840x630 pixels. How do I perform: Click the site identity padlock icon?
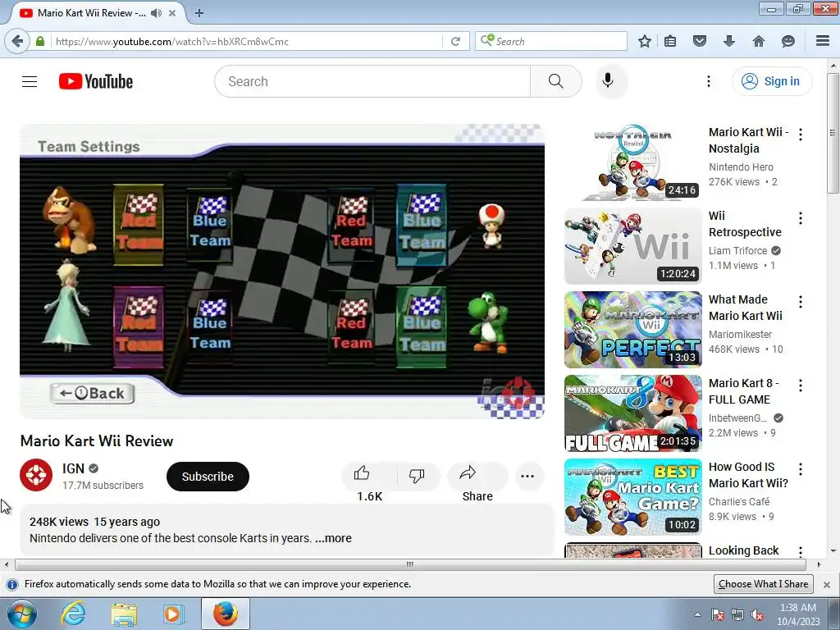(39, 41)
